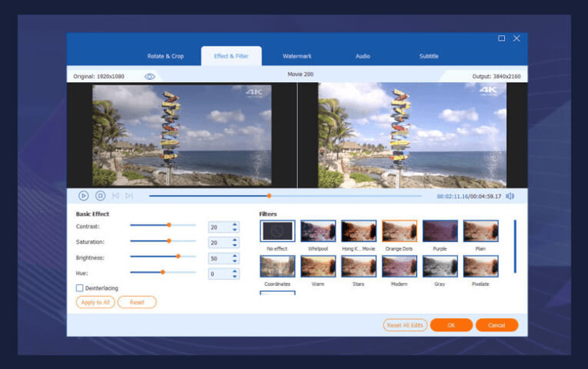Cancel the edits
This screenshot has width=588, height=369.
pyautogui.click(x=497, y=325)
